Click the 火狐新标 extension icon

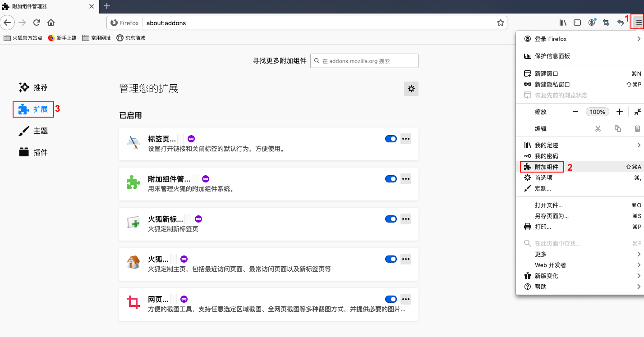[x=133, y=223]
